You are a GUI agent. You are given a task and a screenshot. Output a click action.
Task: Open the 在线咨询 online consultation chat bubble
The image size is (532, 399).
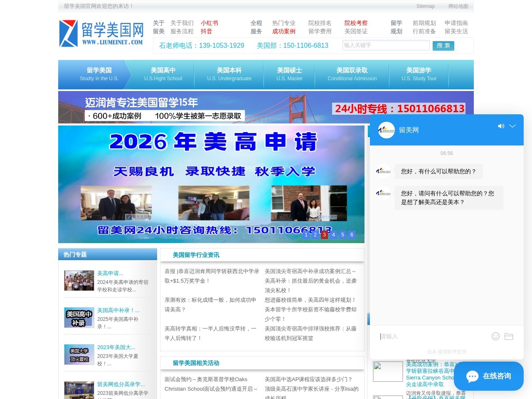[x=489, y=376]
